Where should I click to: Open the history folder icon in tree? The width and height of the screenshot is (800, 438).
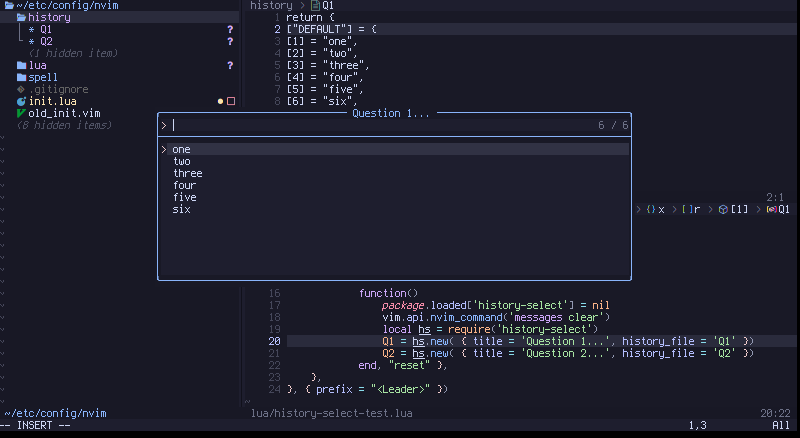pos(21,17)
